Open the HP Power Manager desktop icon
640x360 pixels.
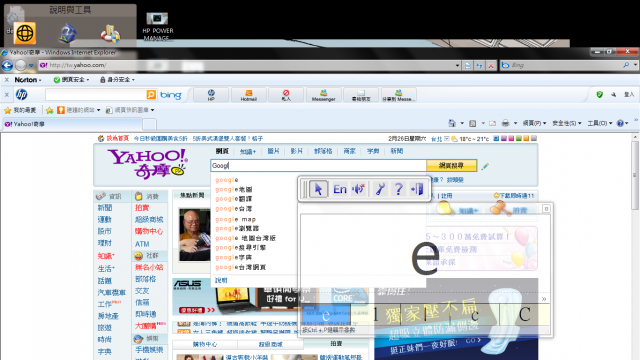click(x=158, y=27)
